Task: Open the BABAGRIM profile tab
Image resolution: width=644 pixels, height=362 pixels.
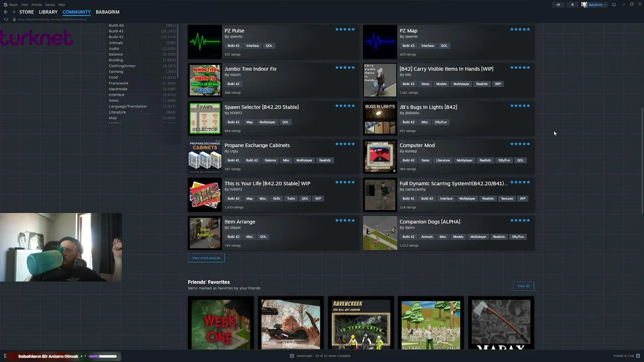Action: [x=108, y=12]
